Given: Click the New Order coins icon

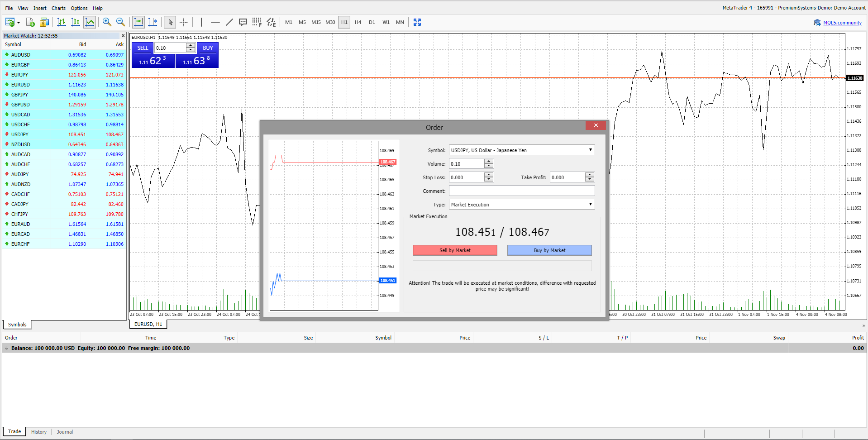Looking at the screenshot, I should coord(44,22).
